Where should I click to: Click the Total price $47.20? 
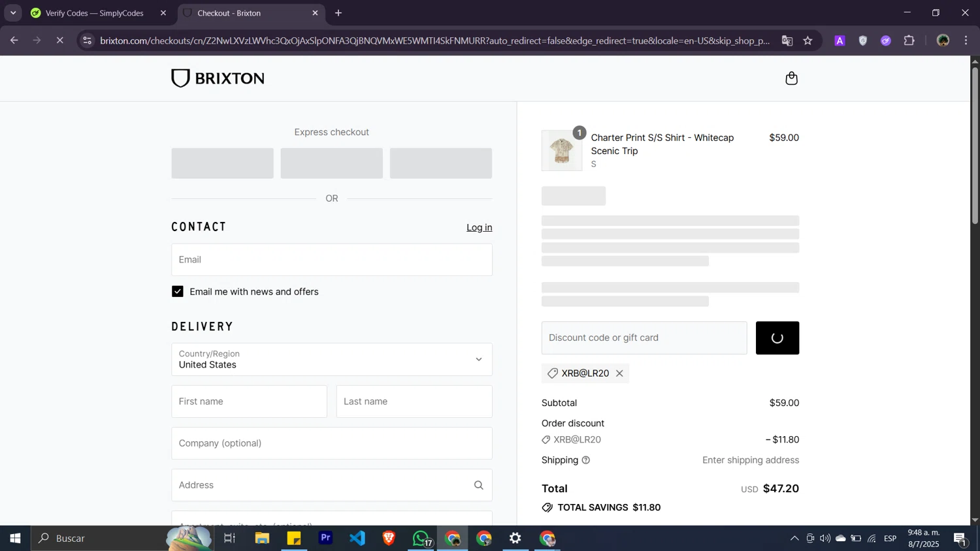781,489
